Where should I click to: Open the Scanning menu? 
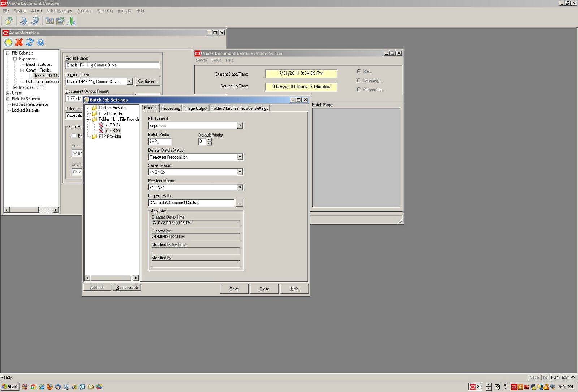coord(105,11)
